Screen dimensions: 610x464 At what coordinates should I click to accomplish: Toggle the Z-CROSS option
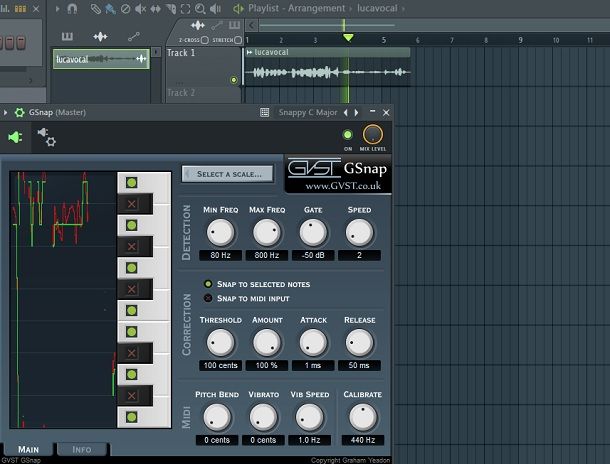(x=205, y=40)
